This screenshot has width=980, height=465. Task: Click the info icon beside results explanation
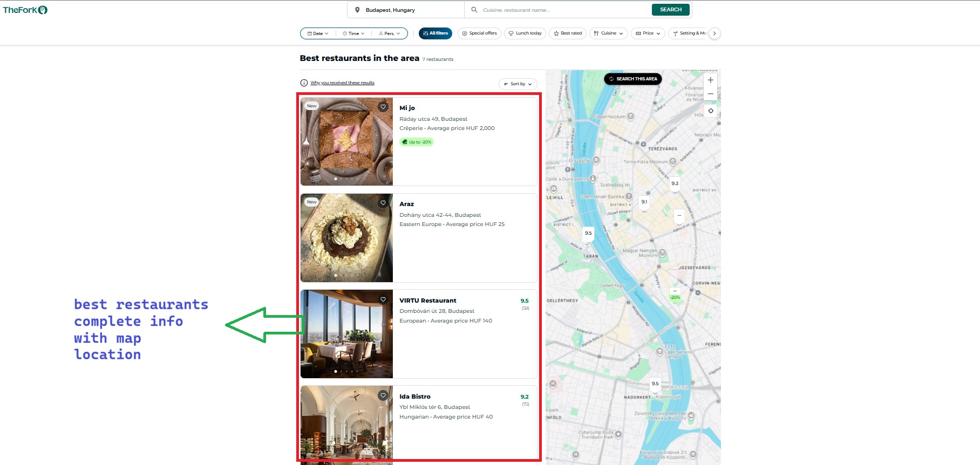304,83
